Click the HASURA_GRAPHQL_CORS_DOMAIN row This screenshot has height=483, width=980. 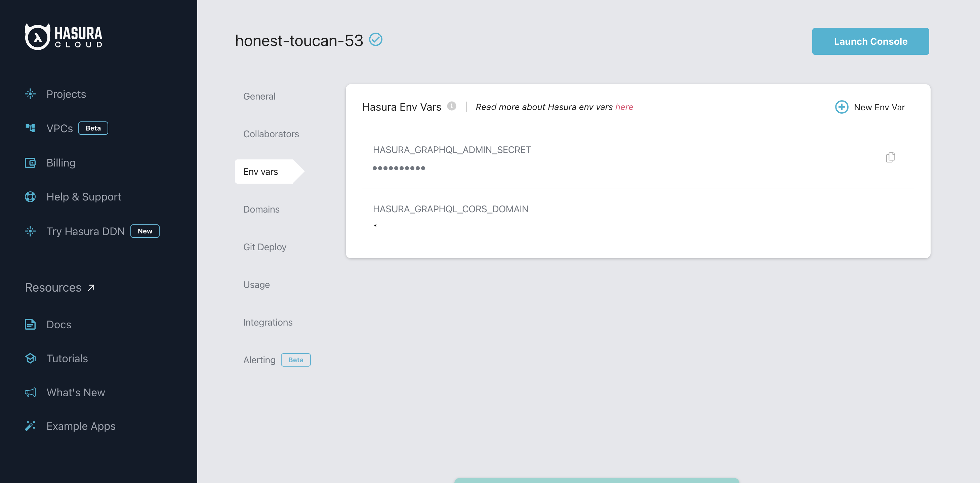(x=450, y=209)
